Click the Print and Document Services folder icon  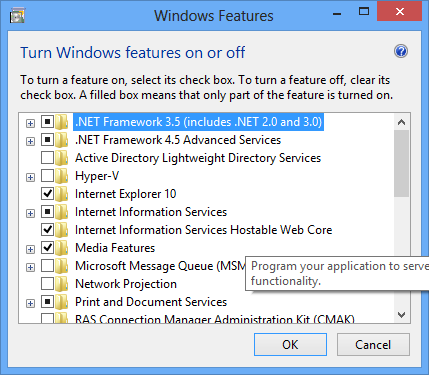click(62, 302)
